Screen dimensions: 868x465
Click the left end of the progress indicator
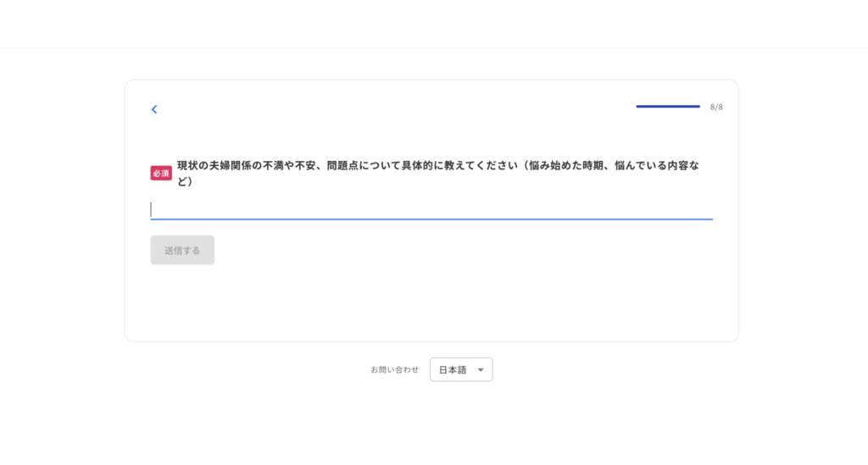coord(638,106)
